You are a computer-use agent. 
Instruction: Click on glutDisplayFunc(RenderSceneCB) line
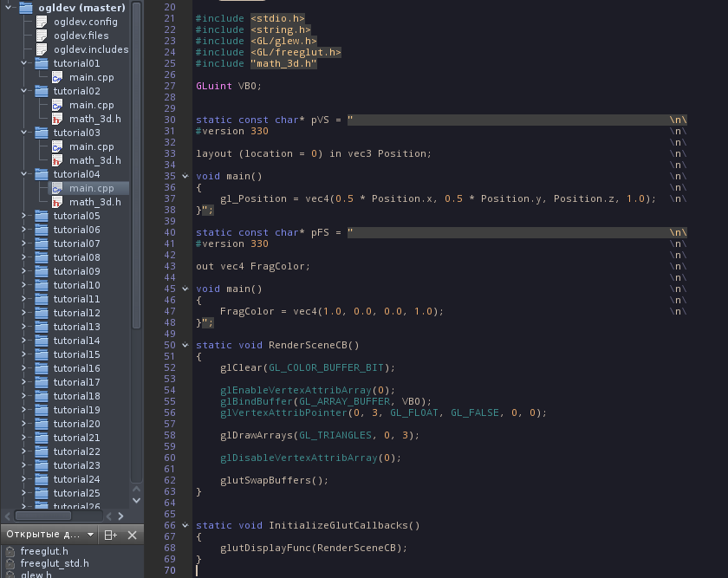coord(314,549)
